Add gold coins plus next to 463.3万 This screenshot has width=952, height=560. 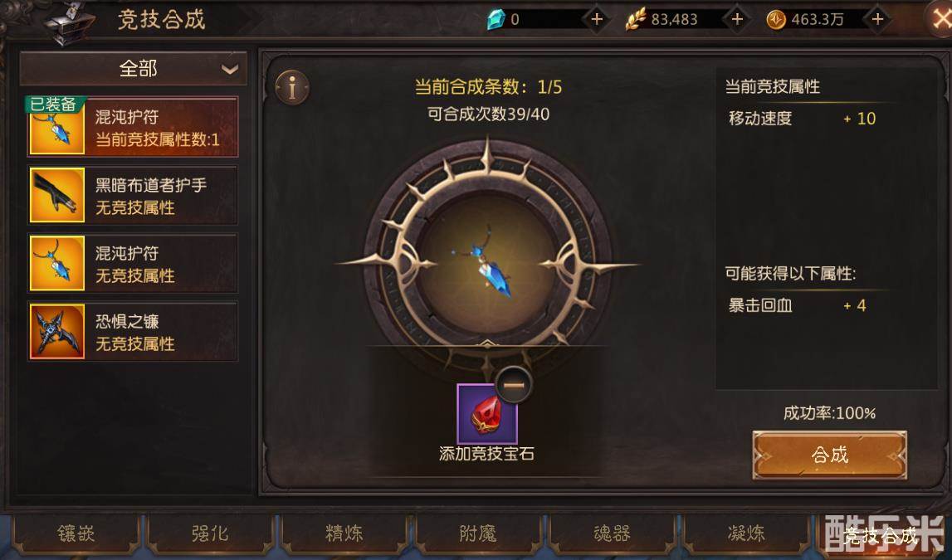click(x=877, y=19)
